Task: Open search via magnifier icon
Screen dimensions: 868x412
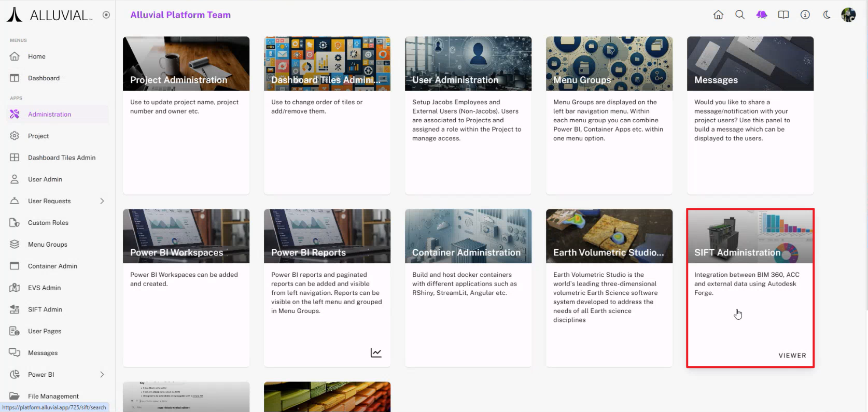Action: click(740, 15)
